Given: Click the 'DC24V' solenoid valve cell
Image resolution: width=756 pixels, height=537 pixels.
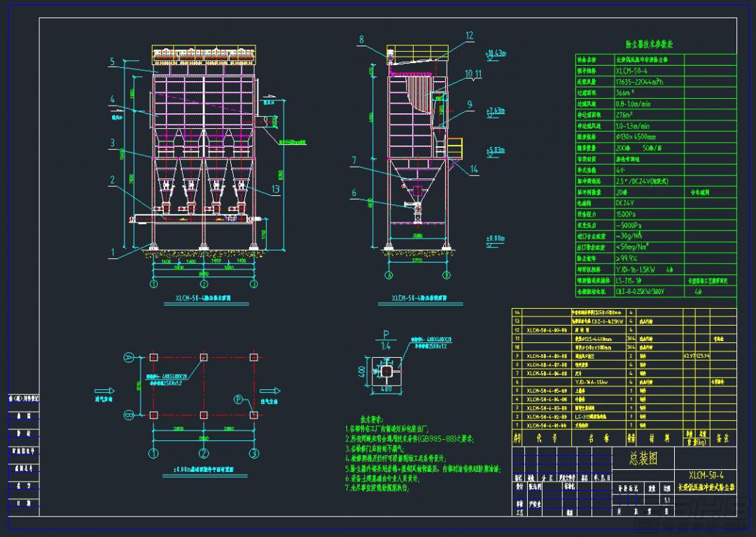Looking at the screenshot, I should (625, 203).
